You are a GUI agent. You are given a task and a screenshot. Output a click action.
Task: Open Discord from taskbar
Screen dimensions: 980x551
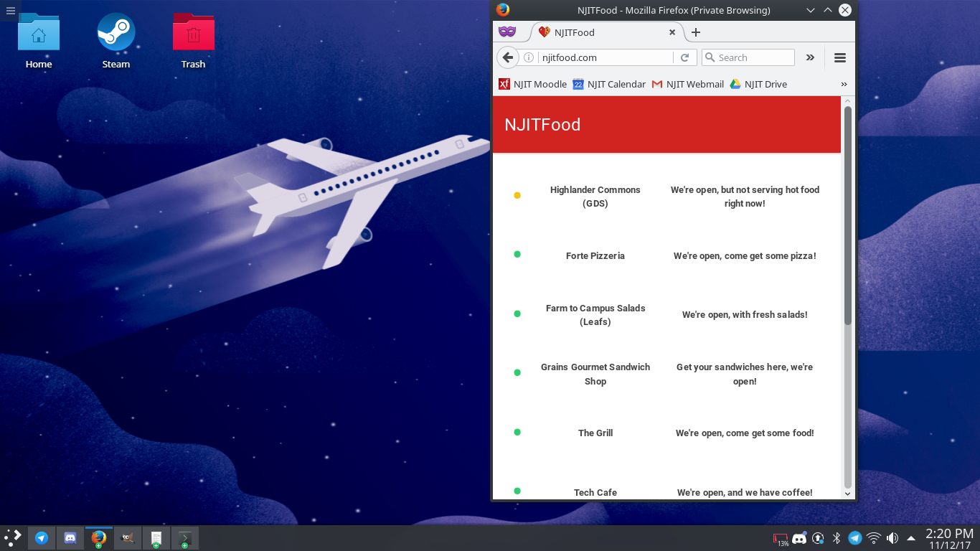click(70, 538)
